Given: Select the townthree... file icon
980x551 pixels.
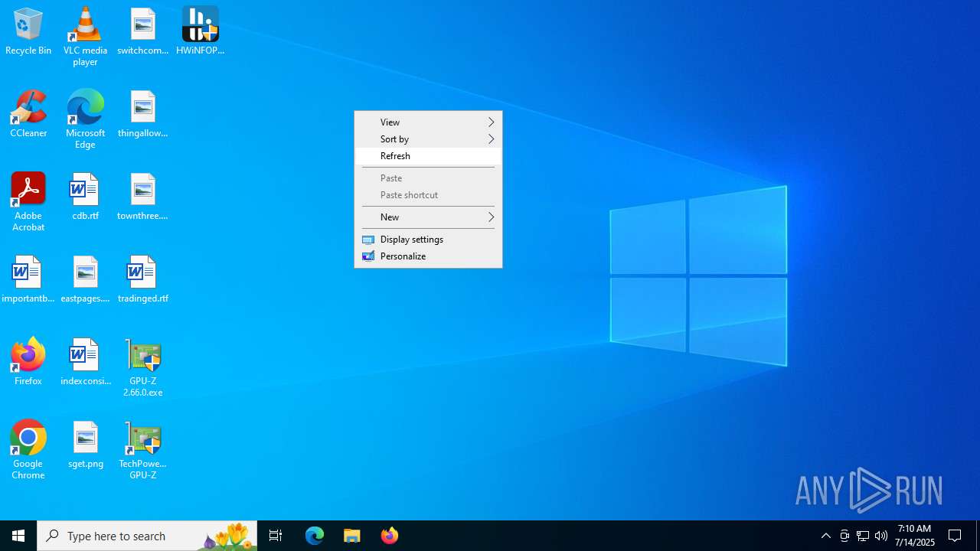Looking at the screenshot, I should [143, 197].
